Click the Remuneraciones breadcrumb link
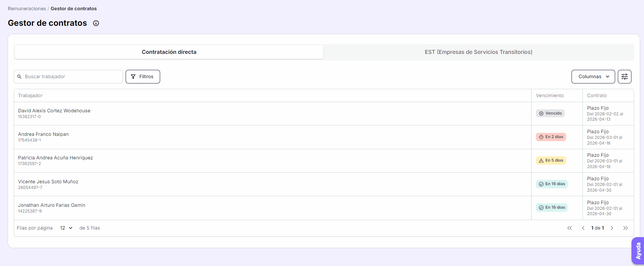 (x=27, y=9)
